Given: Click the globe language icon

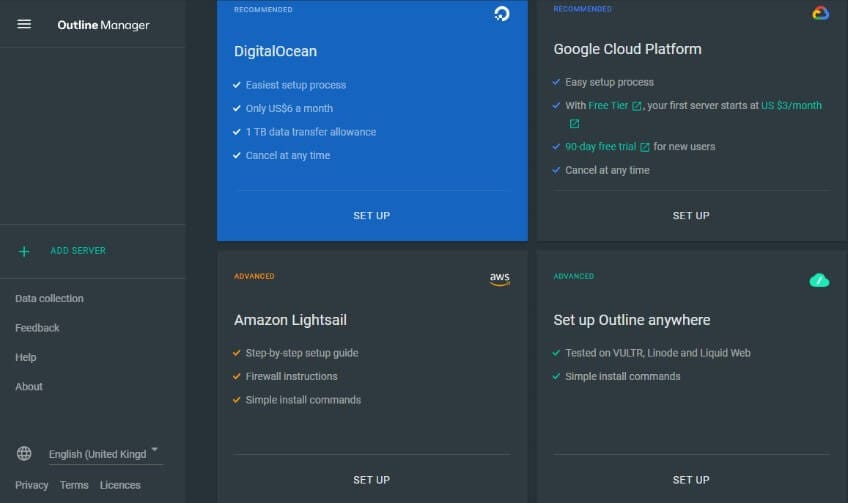Looking at the screenshot, I should pos(24,453).
